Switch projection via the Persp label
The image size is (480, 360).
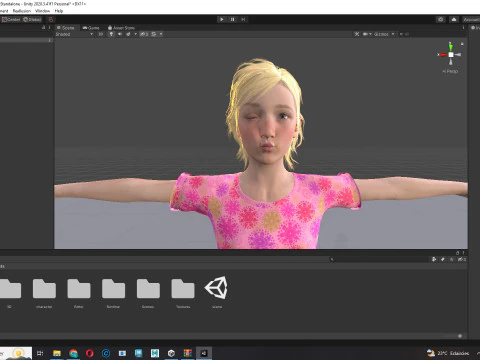450,71
